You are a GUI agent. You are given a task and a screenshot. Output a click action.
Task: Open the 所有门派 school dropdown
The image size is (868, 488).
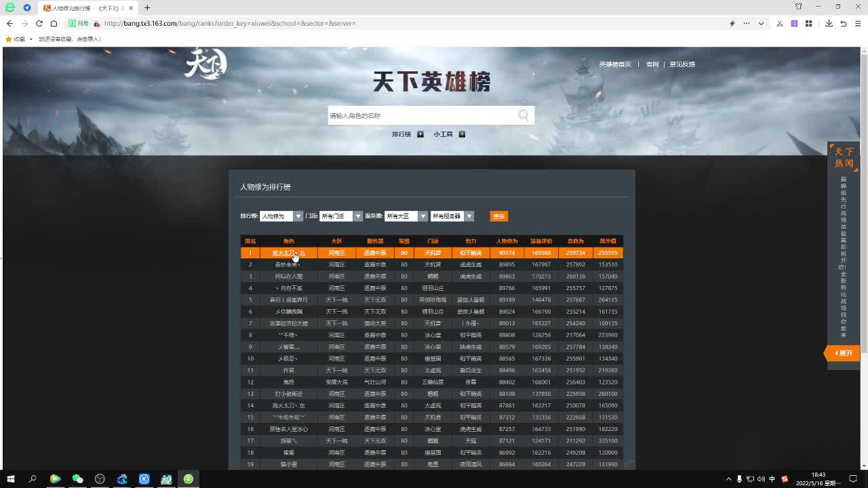(341, 216)
